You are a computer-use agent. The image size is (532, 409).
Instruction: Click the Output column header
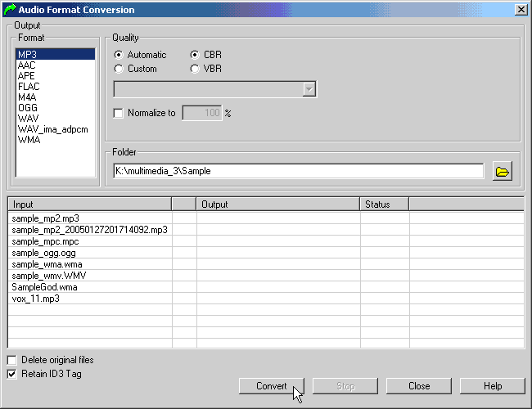(278, 204)
